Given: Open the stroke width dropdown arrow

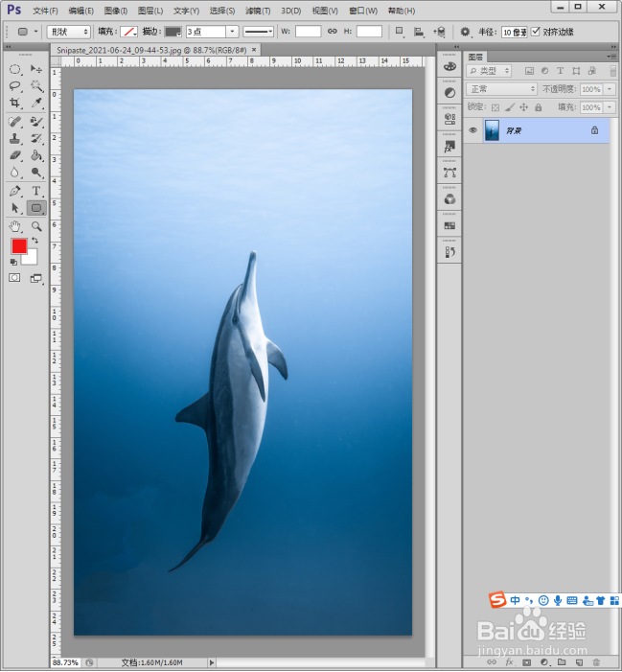Looking at the screenshot, I should tap(232, 32).
